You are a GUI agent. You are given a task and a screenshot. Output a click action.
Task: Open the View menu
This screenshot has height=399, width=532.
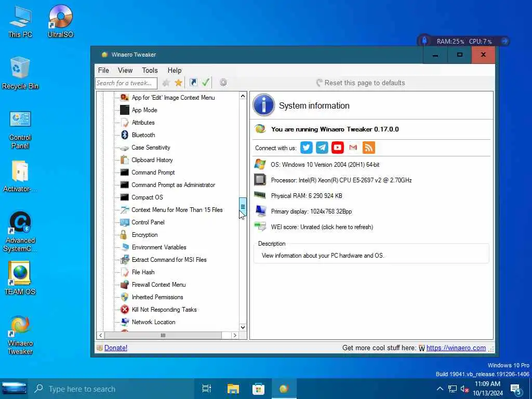[125, 70]
